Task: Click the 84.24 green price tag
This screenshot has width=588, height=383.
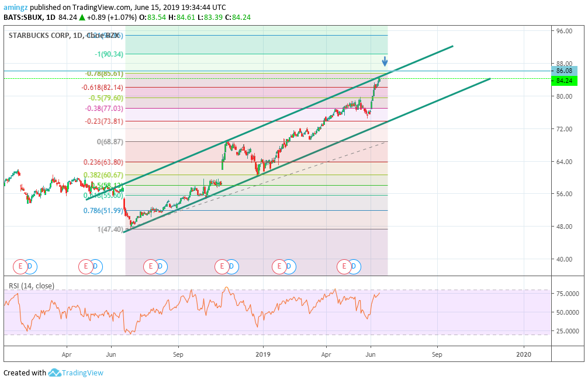Action: (565, 81)
